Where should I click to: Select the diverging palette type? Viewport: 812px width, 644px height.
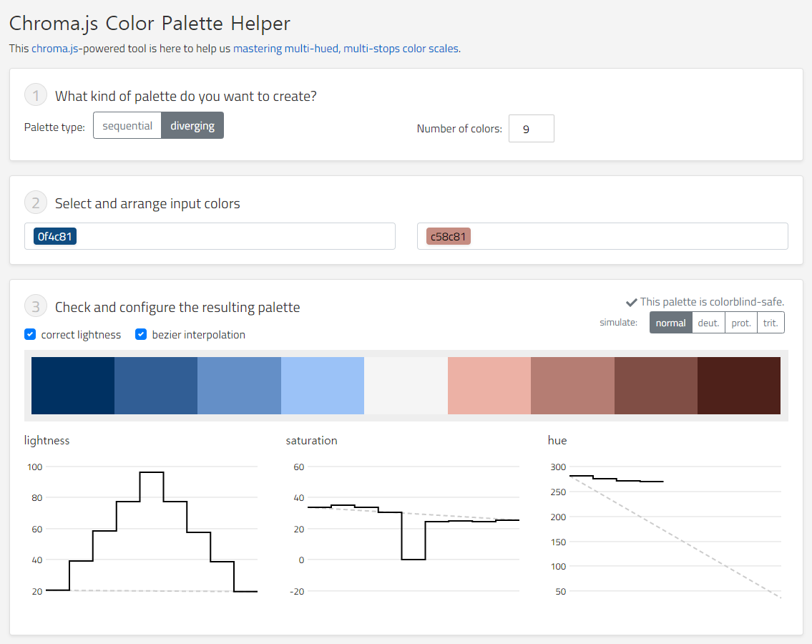tap(192, 126)
